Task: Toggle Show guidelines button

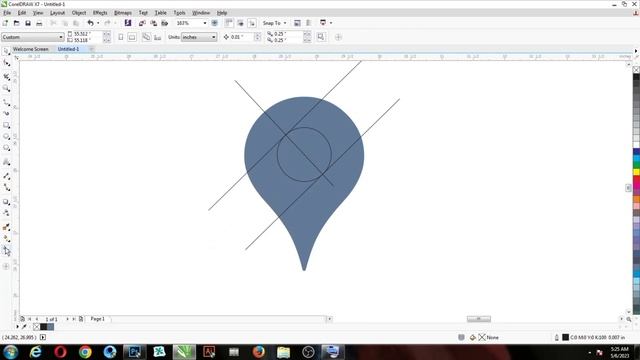Action: 252,23
